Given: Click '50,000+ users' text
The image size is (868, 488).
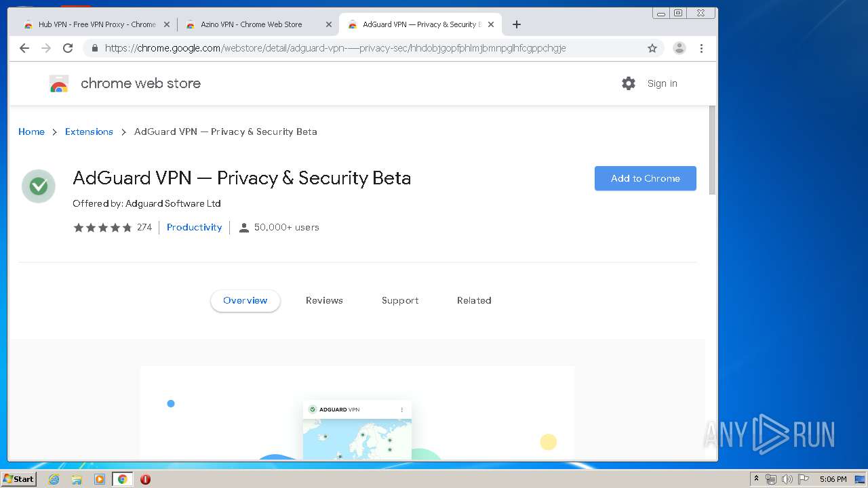Looking at the screenshot, I should [286, 227].
